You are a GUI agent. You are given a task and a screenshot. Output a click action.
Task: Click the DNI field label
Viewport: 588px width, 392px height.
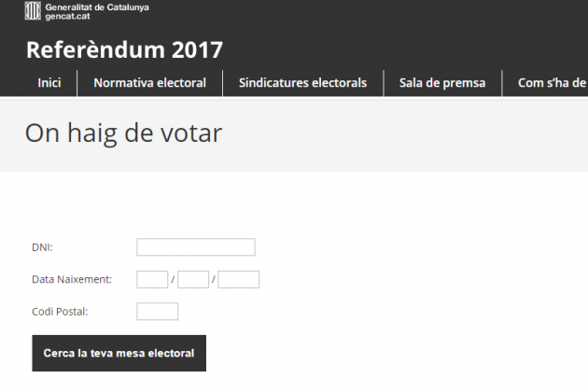pos(42,247)
